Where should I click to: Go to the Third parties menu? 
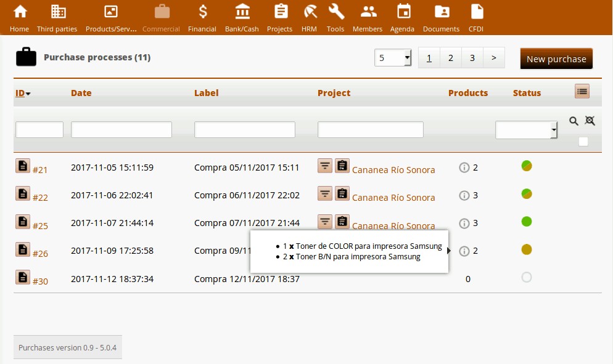(x=58, y=17)
